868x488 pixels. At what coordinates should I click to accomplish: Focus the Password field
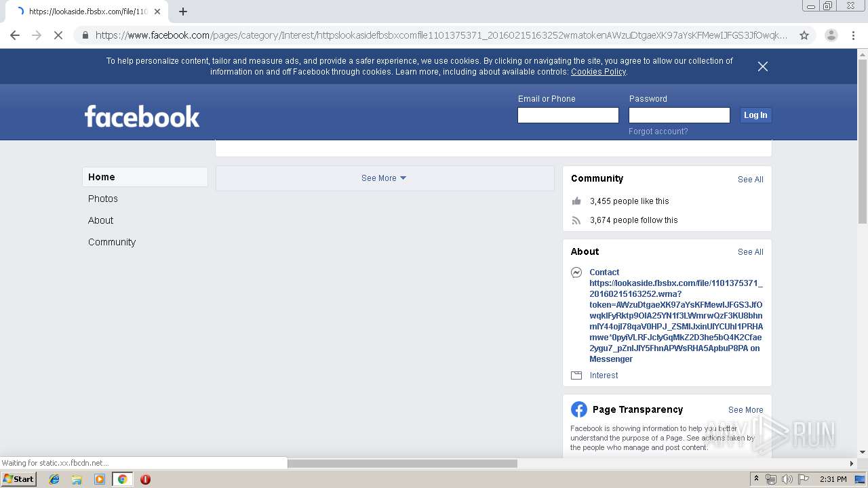[x=679, y=115]
